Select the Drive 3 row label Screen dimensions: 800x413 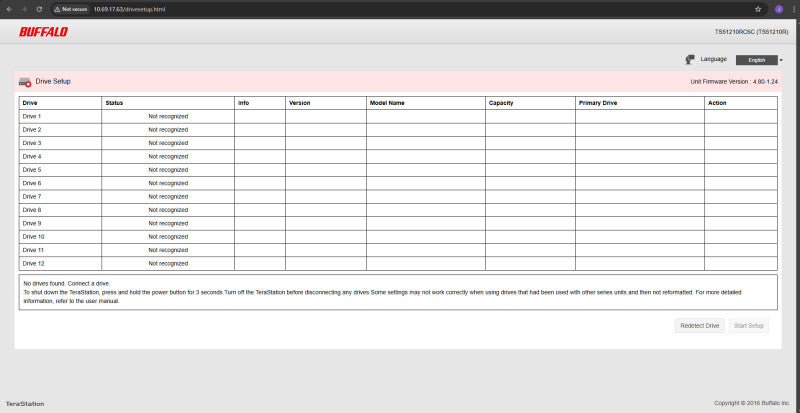click(x=32, y=143)
